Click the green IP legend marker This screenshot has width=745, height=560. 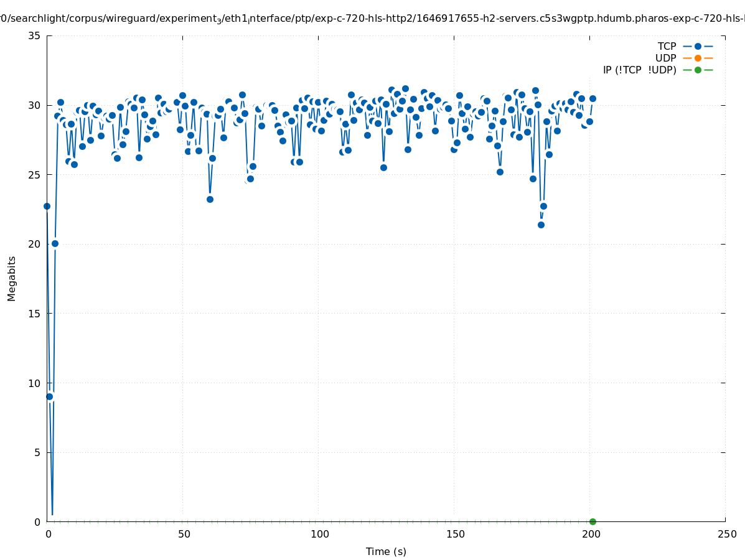[x=698, y=70]
